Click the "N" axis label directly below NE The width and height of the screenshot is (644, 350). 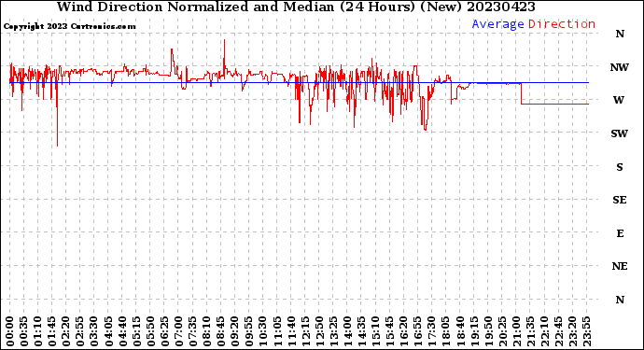pos(620,300)
